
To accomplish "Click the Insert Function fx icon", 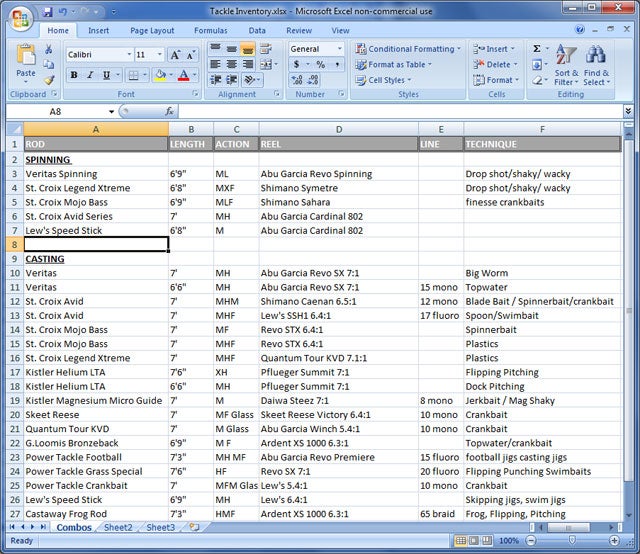I will click(x=169, y=111).
